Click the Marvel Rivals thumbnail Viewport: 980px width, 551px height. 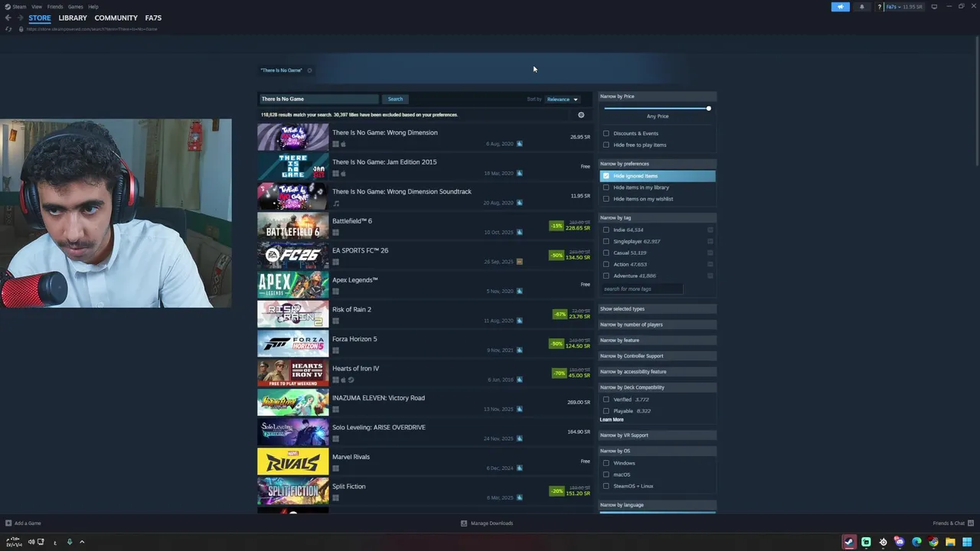(292, 461)
